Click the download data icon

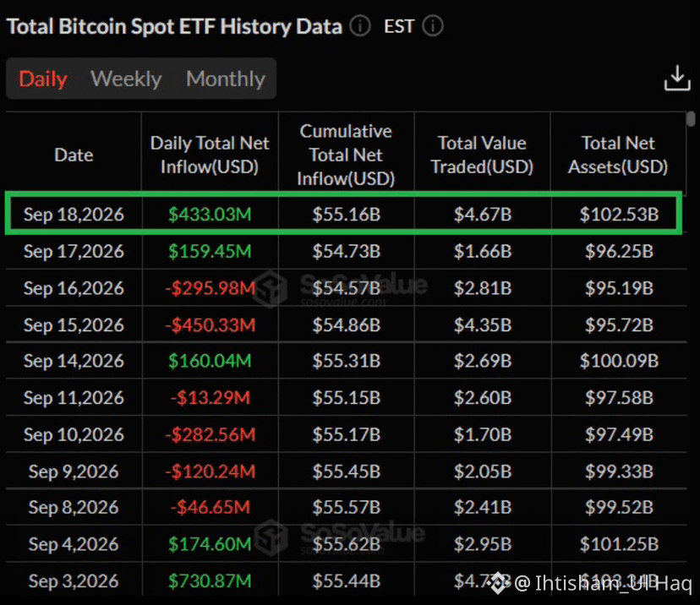pyautogui.click(x=677, y=79)
